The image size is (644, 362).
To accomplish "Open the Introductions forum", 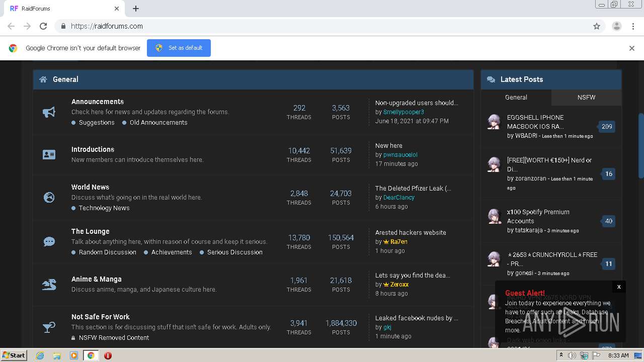I will point(93,149).
